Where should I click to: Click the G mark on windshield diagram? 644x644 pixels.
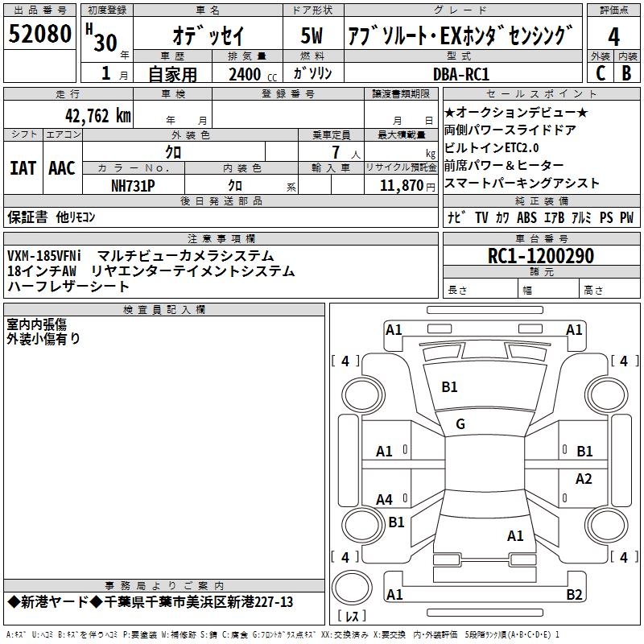tap(460, 424)
